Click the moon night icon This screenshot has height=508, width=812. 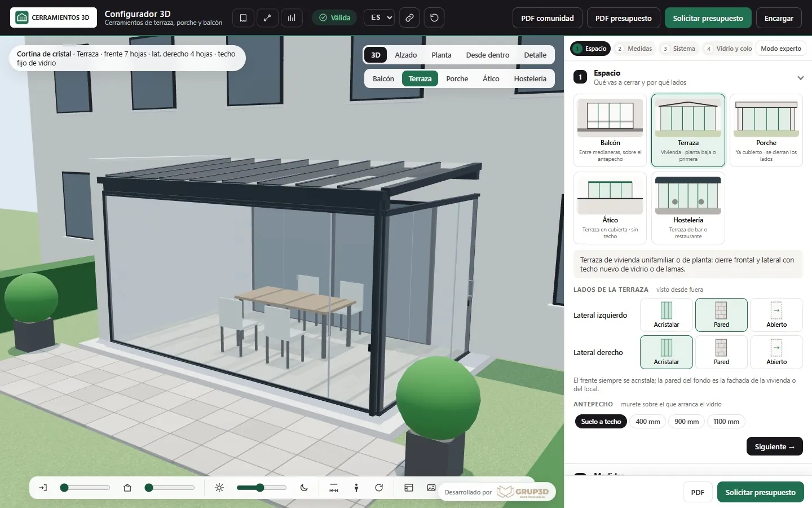tap(304, 488)
